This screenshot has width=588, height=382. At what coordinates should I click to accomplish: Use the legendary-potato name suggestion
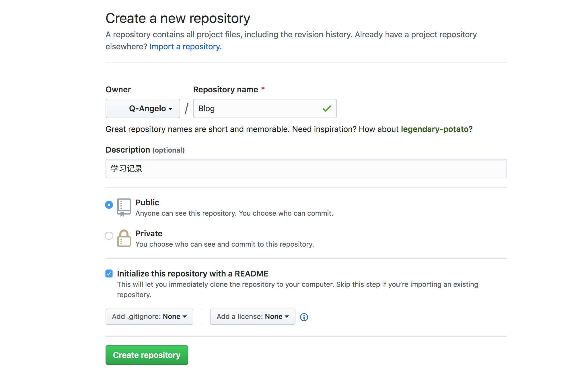point(434,129)
